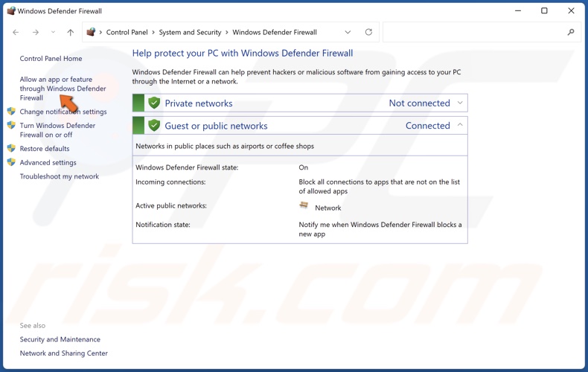Click the forward navigation arrow

pos(36,32)
